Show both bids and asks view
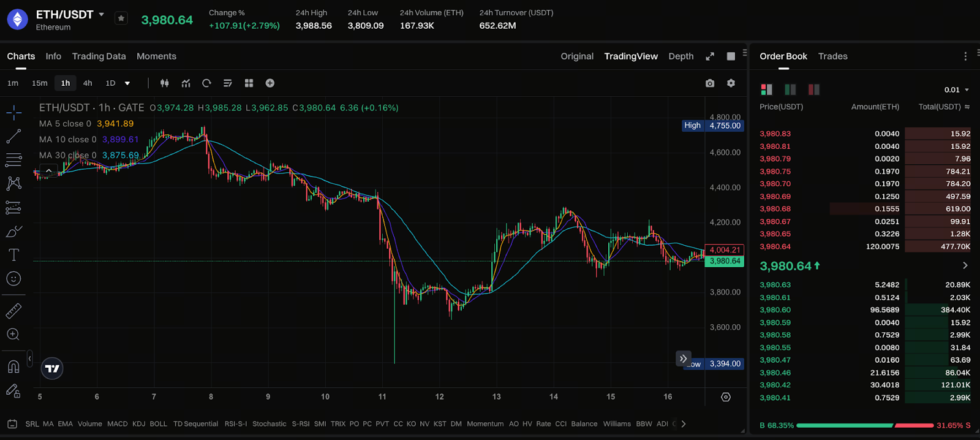This screenshot has height=440, width=980. coord(766,90)
